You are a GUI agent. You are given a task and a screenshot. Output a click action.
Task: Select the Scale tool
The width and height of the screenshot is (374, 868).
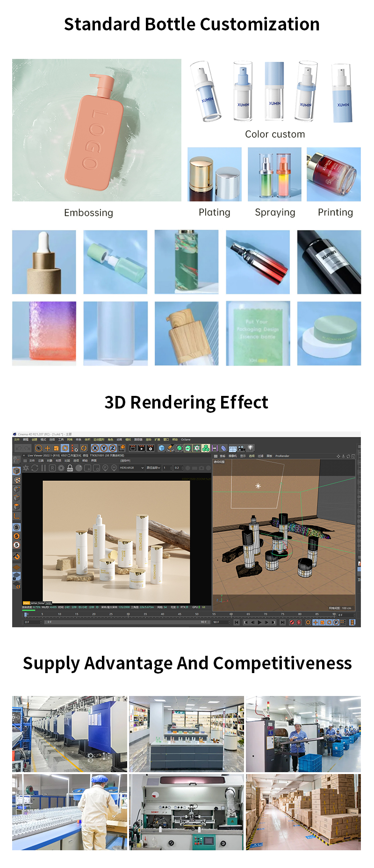(x=56, y=448)
